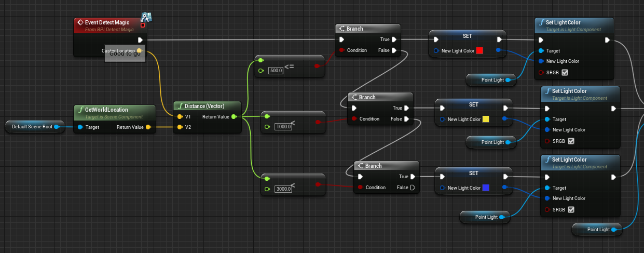The image size is (644, 253).
Task: Click the branch icon on the middle Branch node
Action: coord(354,97)
